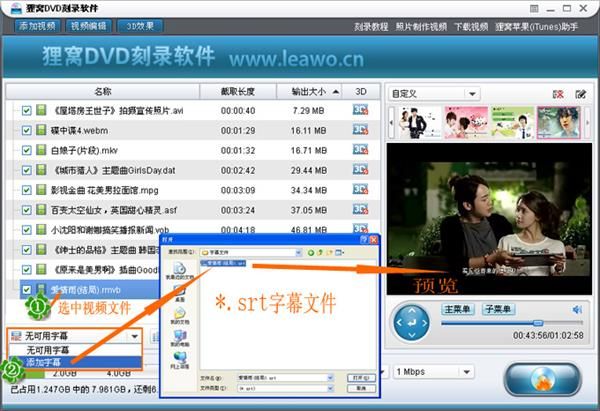Start burning with the disc flame button
Viewport: 600px width, 411px height.
pos(543,379)
